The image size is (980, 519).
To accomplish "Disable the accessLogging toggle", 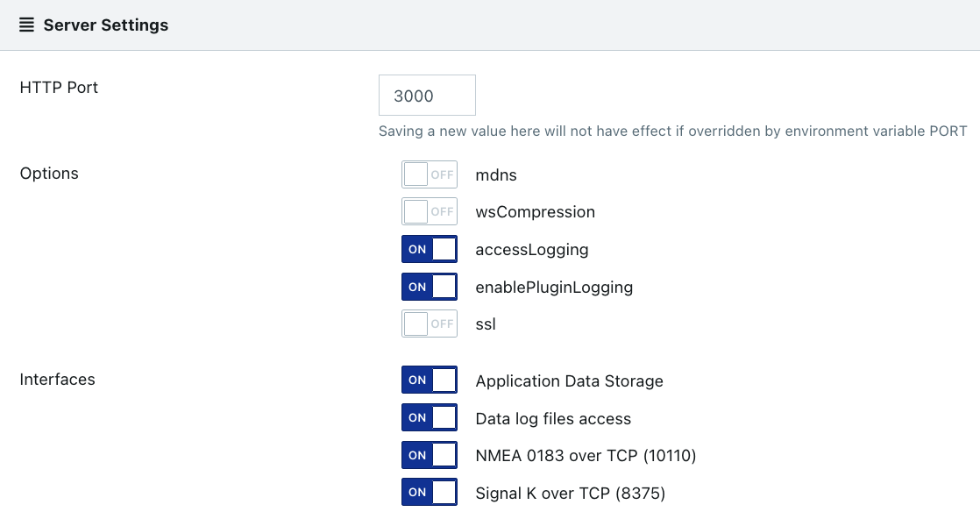I will 430,249.
